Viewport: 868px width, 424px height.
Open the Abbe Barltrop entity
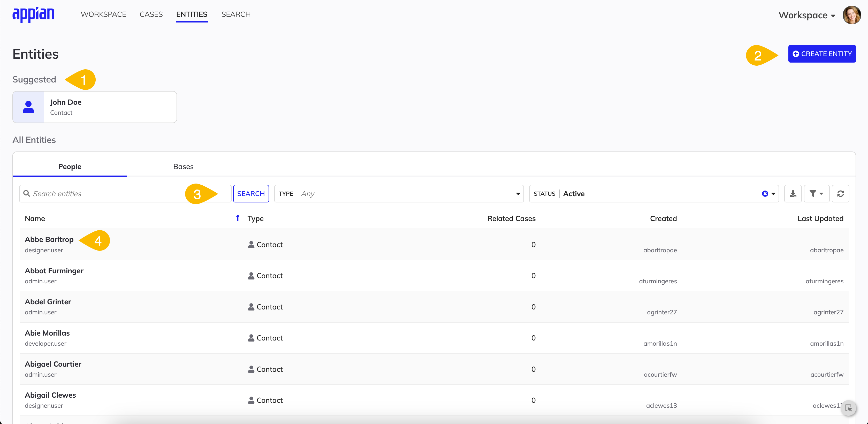(x=49, y=239)
